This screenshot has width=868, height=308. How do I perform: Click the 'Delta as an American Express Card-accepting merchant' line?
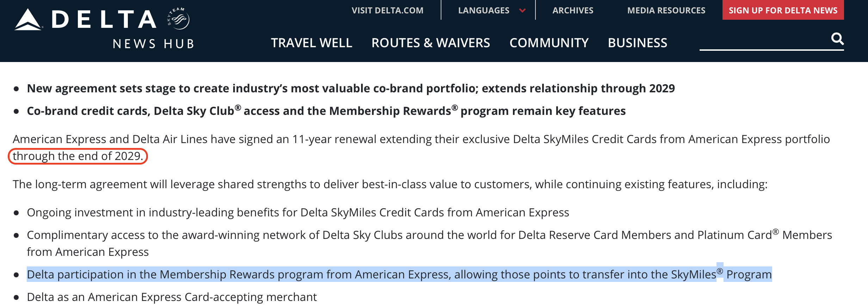tap(172, 297)
